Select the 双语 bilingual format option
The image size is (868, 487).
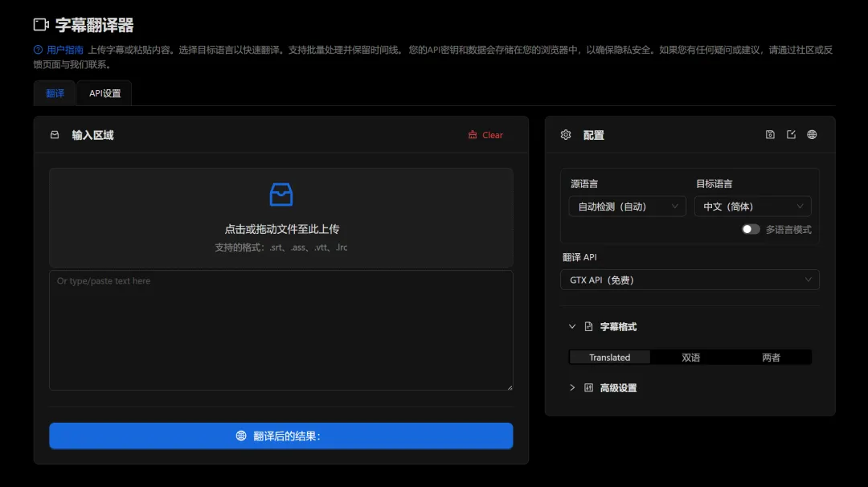[x=690, y=358]
